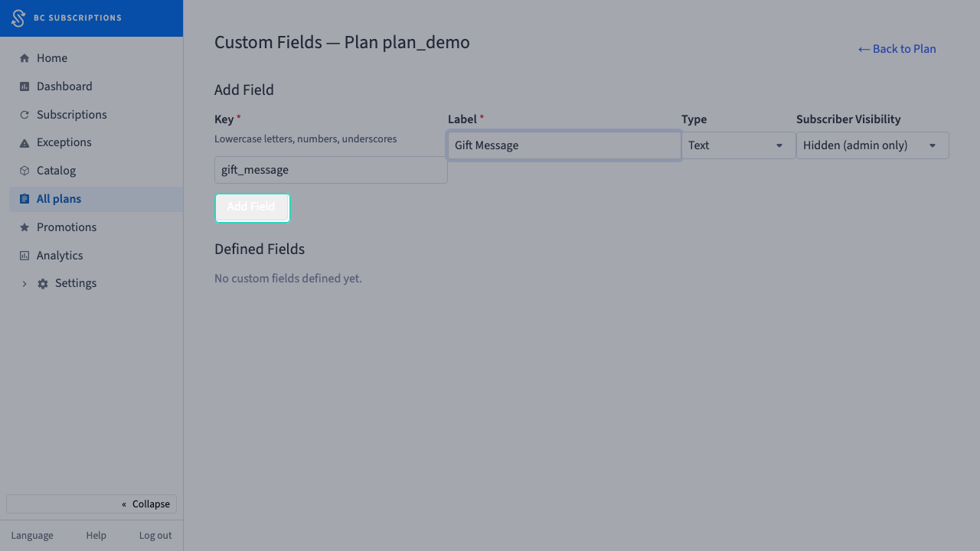The height and width of the screenshot is (551, 980).
Task: Follow the Back to Plan link
Action: pyautogui.click(x=897, y=49)
